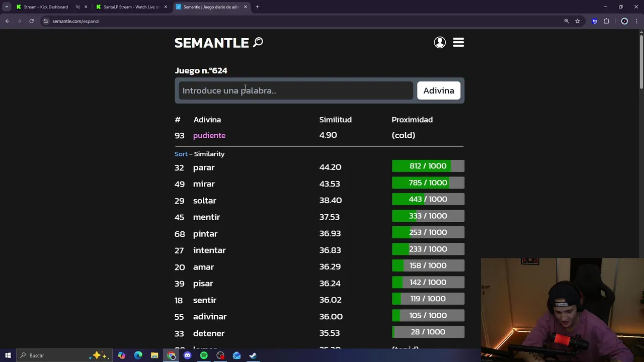This screenshot has width=644, height=362.
Task: Open the browser extensions puzzle icon
Action: tap(606, 21)
